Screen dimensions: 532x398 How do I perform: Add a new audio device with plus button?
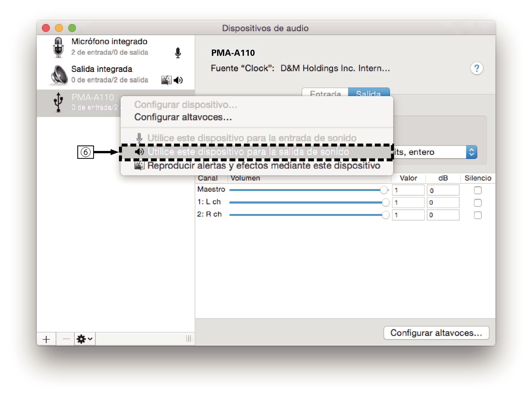(46, 339)
